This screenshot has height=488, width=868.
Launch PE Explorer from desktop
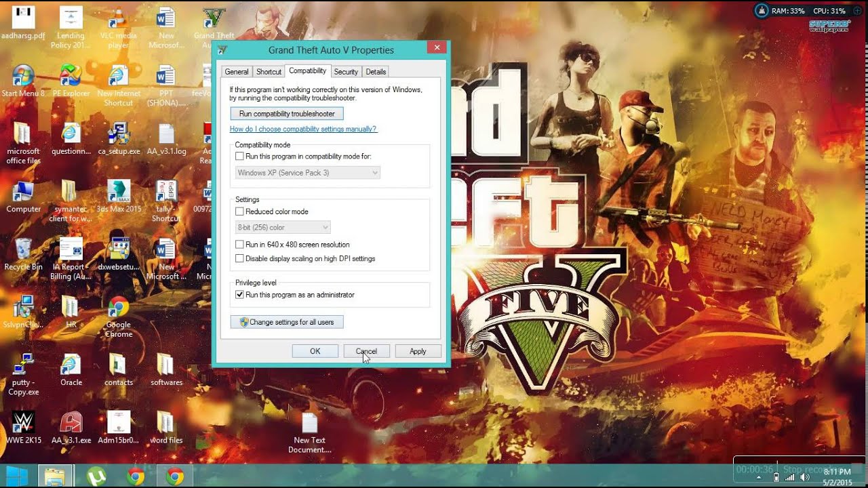coord(71,81)
